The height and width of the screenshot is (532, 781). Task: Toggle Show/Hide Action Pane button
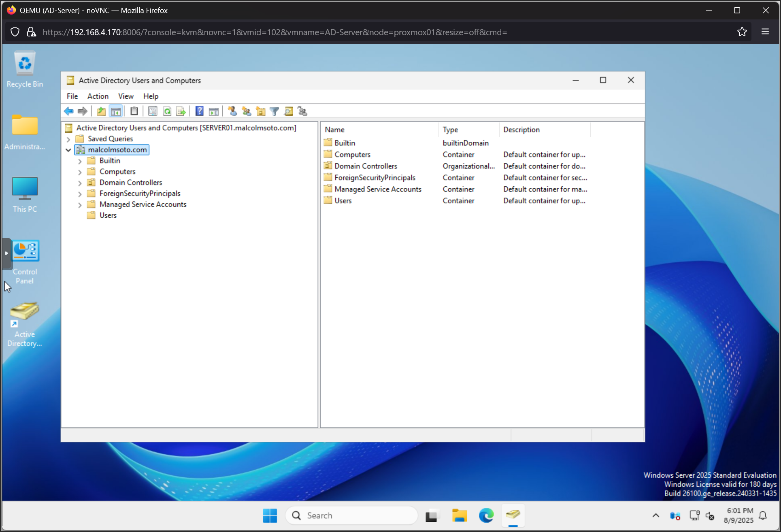coord(214,111)
